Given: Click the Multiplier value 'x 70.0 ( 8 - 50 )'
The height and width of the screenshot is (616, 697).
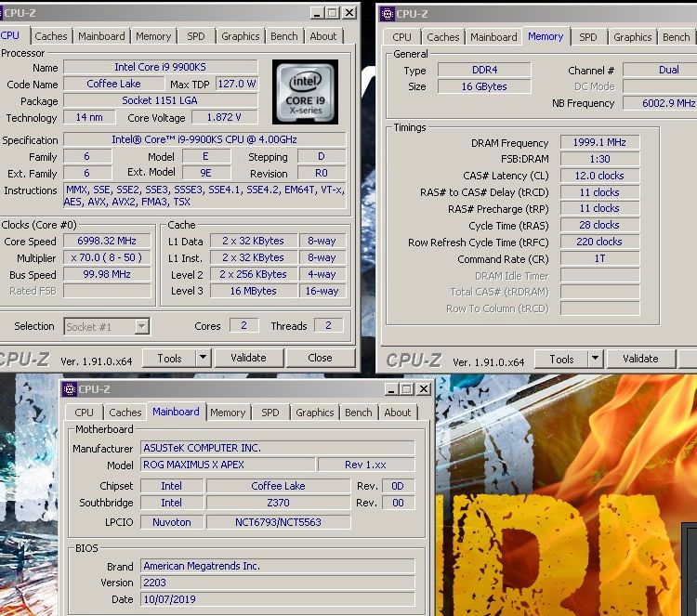Looking at the screenshot, I should (x=107, y=257).
